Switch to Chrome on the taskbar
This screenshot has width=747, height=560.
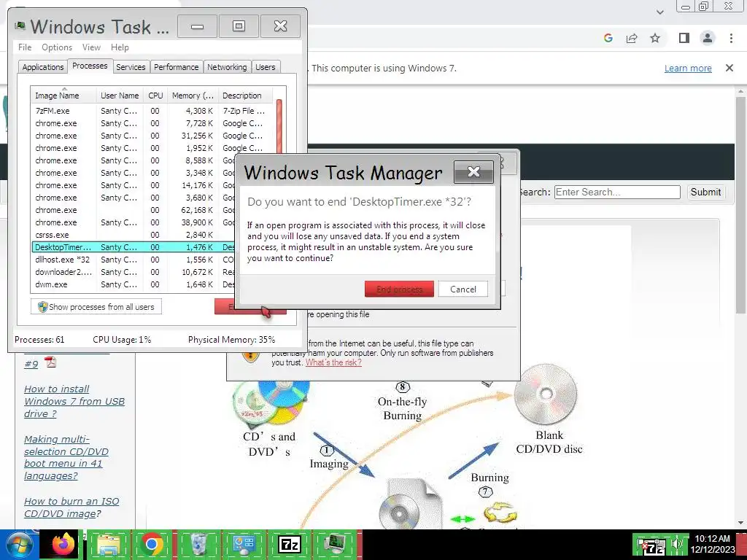tap(152, 544)
